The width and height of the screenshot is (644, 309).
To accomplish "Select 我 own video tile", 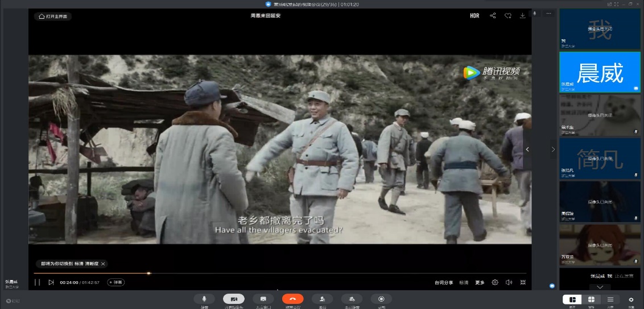I will point(600,29).
